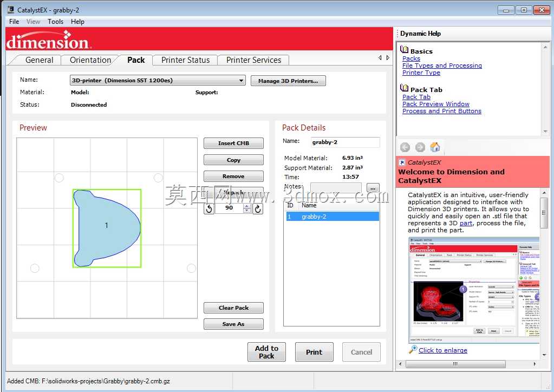Click the ID column header in pack list
The width and height of the screenshot is (554, 392).
point(291,206)
